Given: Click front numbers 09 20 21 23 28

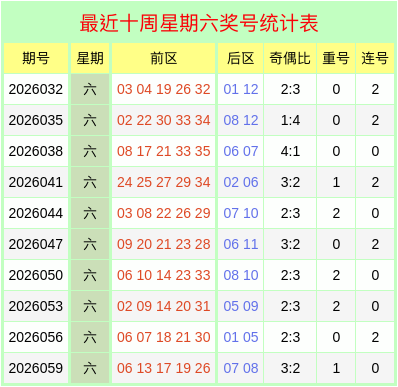Looking at the screenshot, I should (x=163, y=244).
